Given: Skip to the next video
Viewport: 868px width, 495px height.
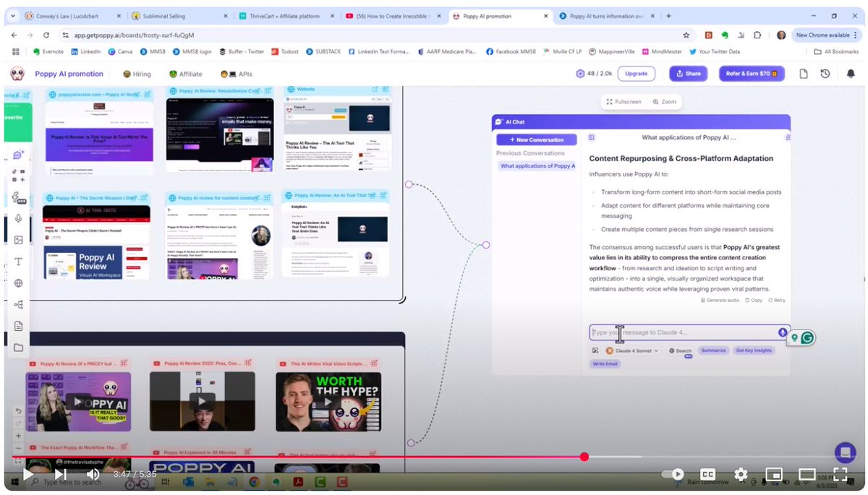Looking at the screenshot, I should [61, 474].
